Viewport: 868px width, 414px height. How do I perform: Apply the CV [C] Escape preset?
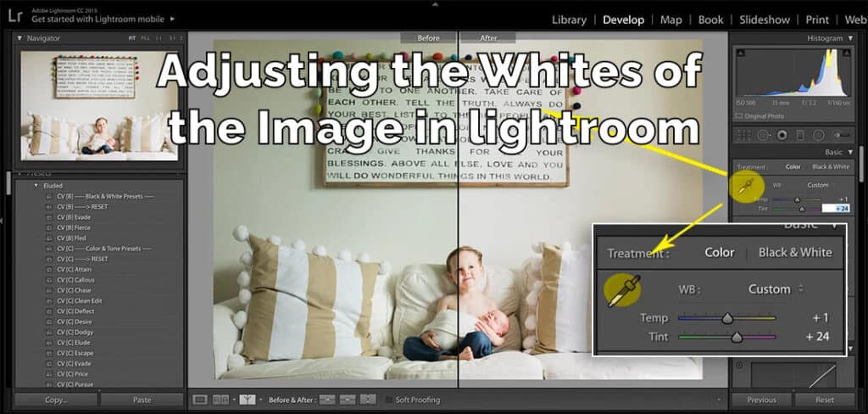click(75, 353)
